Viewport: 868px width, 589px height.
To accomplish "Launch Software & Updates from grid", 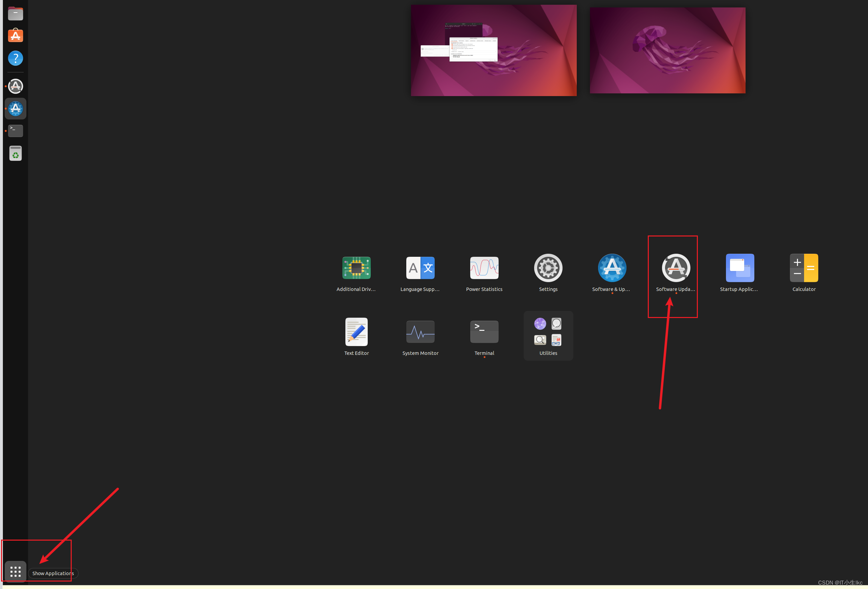I will pos(612,268).
